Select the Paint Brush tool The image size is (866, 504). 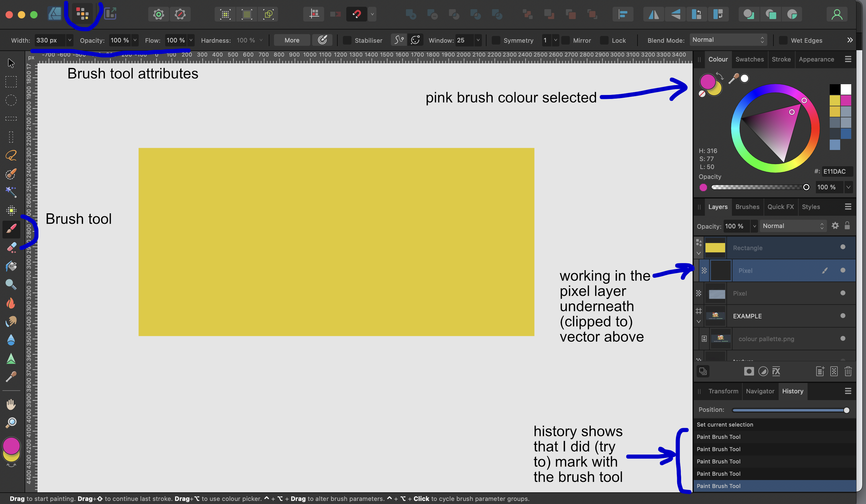point(11,229)
